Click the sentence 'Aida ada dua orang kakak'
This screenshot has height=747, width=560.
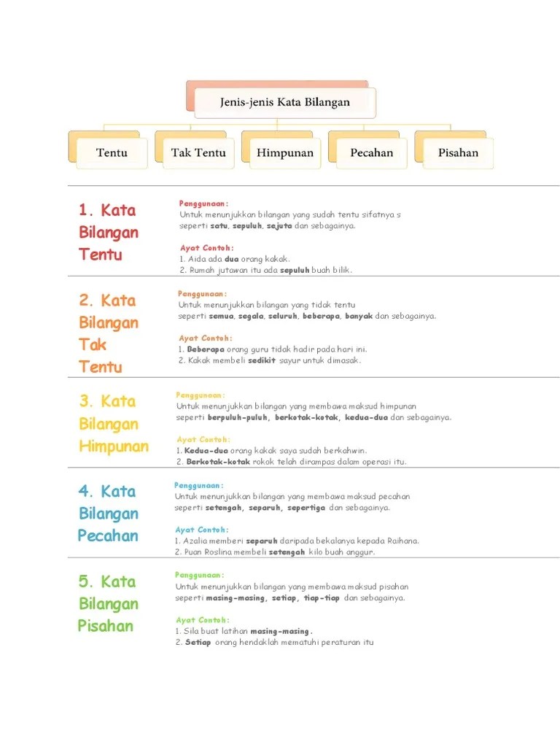[x=234, y=259]
